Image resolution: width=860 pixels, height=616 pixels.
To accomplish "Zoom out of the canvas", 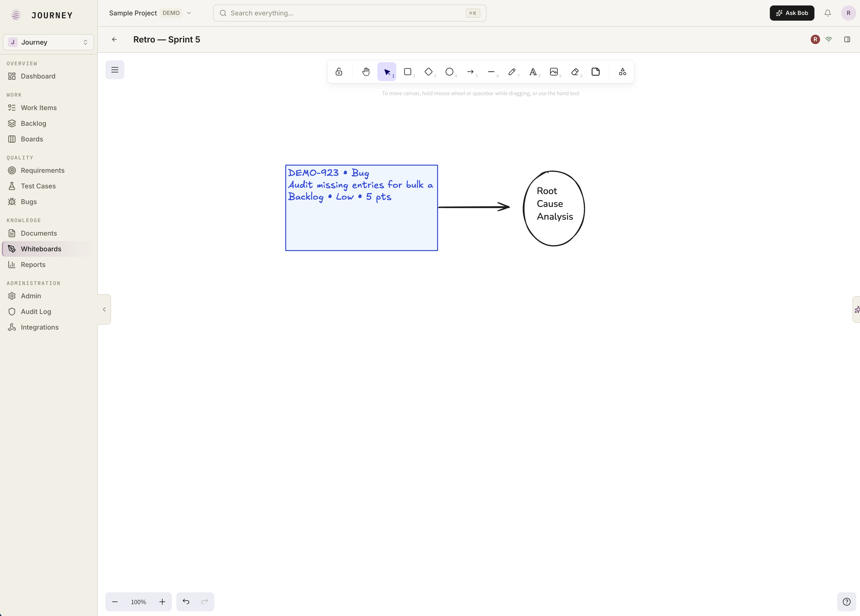I will click(x=115, y=602).
